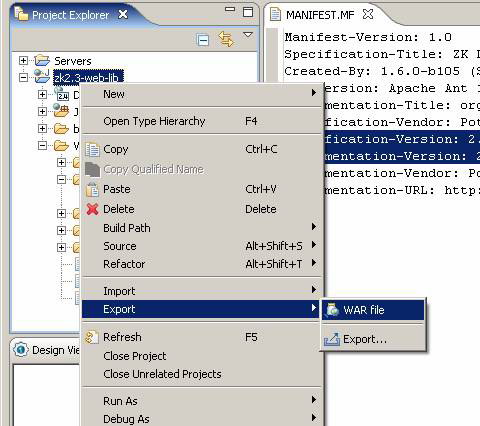Click Collapse All icon in Project Explorer
This screenshot has width=480, height=426.
(203, 40)
